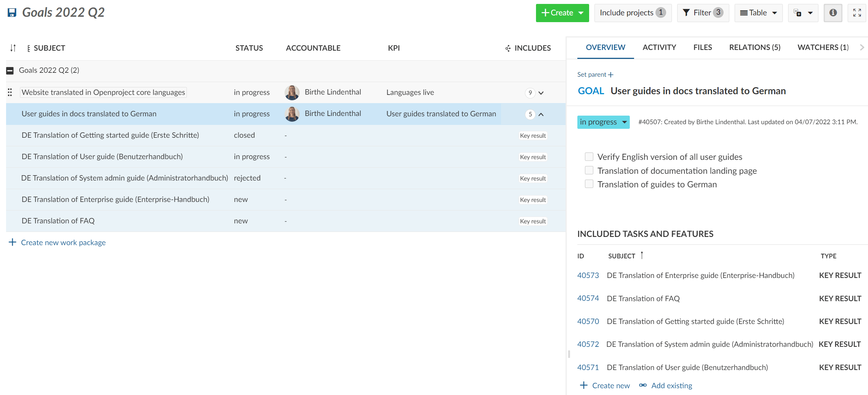This screenshot has width=868, height=395.
Task: Click Set parent link
Action: [595, 75]
